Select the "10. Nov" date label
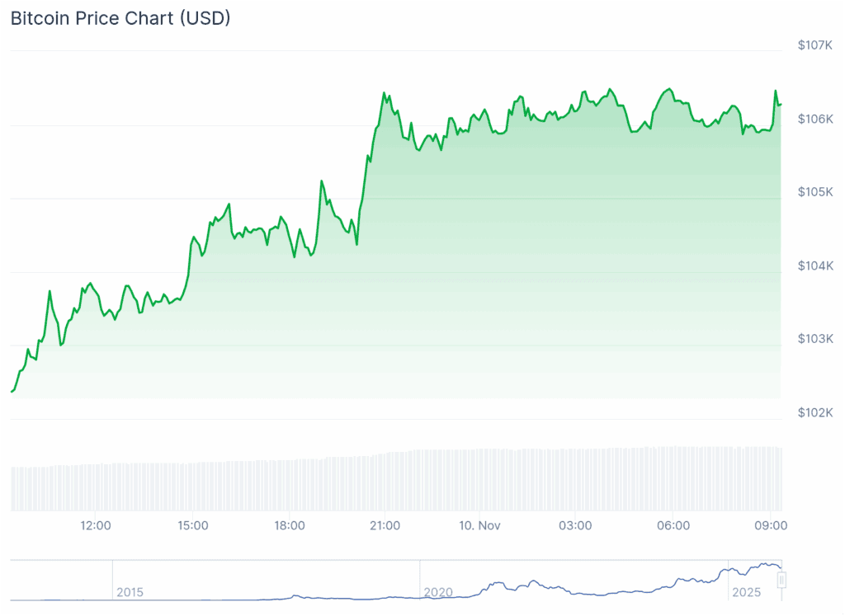This screenshot has width=845, height=616. 479,525
